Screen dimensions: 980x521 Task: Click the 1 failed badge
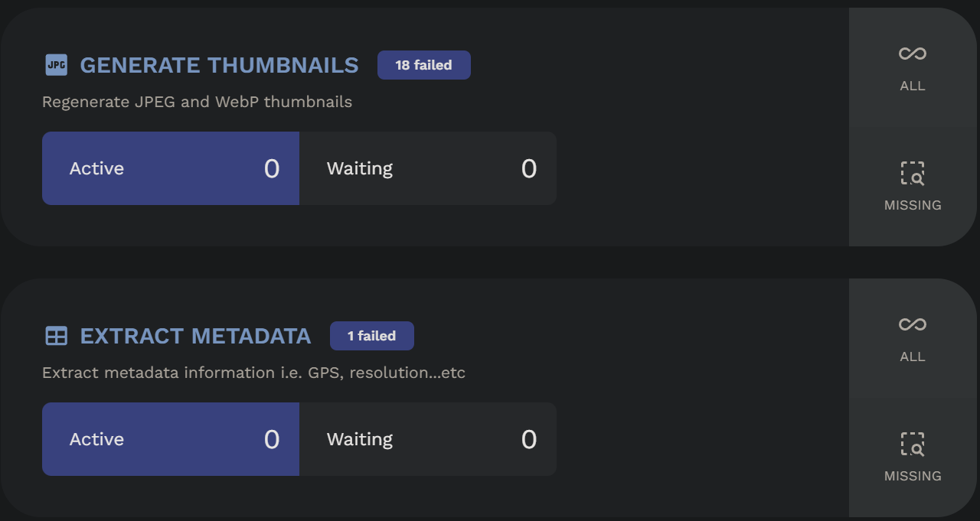(x=371, y=336)
